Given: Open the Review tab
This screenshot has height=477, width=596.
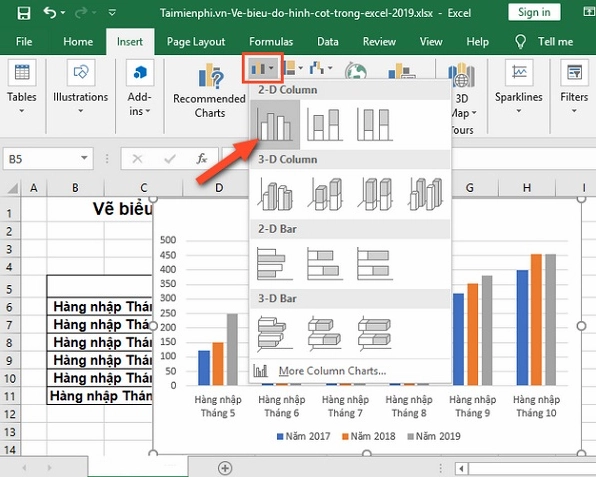Looking at the screenshot, I should coord(379,41).
